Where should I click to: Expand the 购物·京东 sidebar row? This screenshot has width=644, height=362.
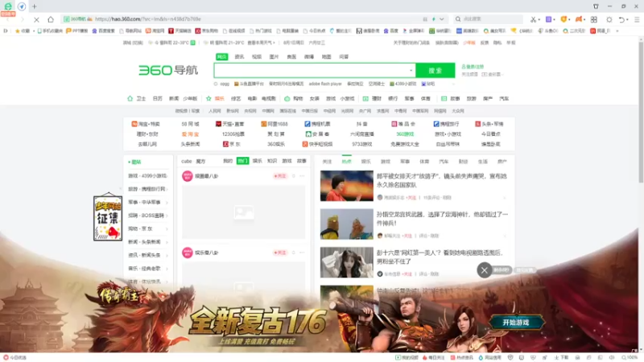coord(148,228)
